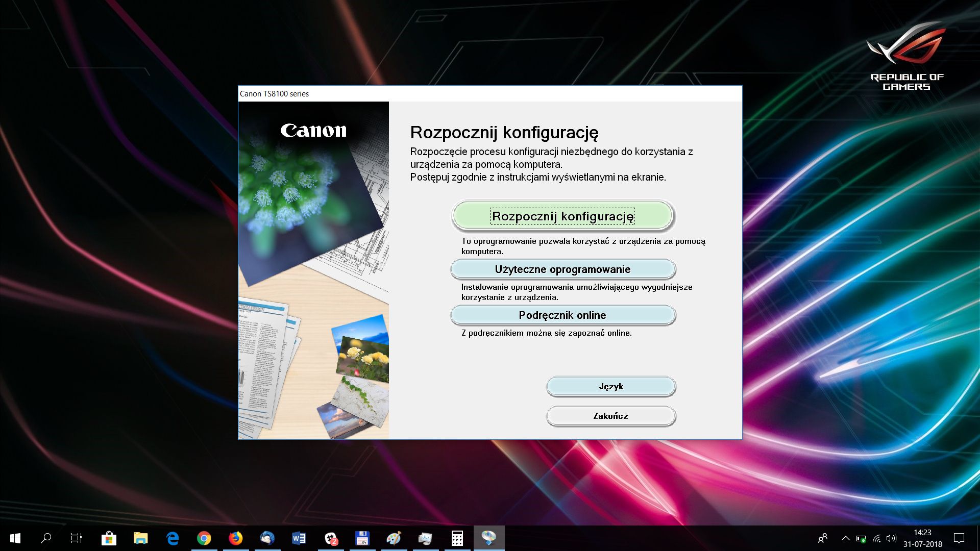Open Użyteczne oprogramowanie
The image size is (980, 551).
(x=562, y=269)
